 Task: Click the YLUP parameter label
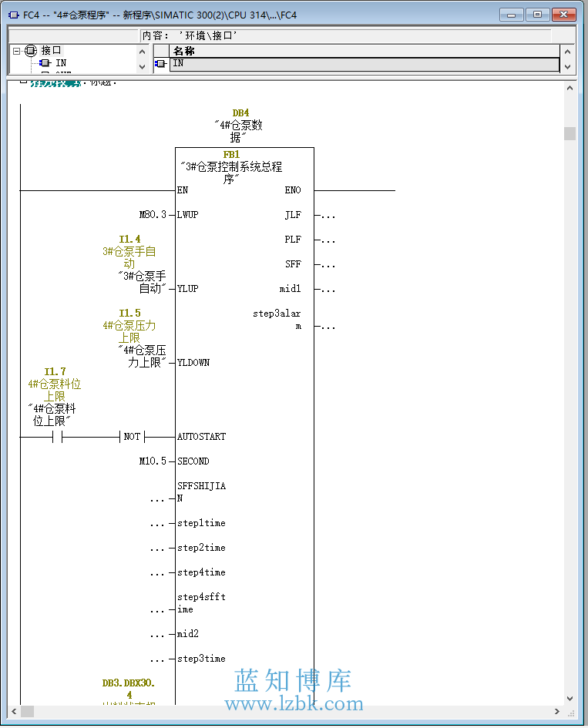187,288
